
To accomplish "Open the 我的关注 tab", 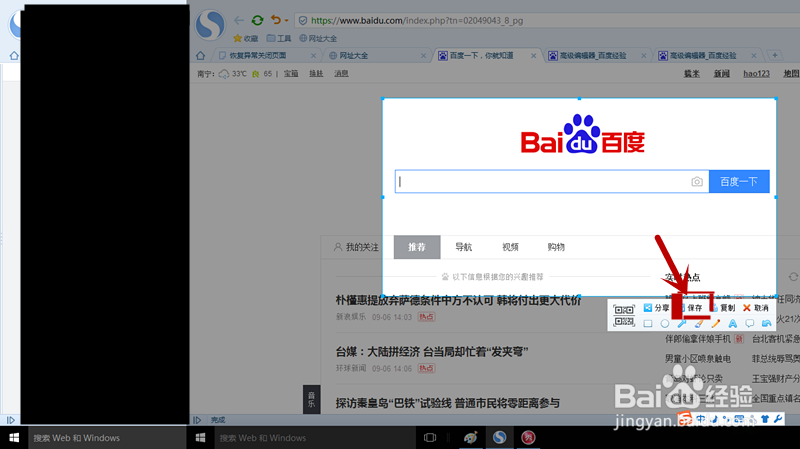I will (x=356, y=247).
